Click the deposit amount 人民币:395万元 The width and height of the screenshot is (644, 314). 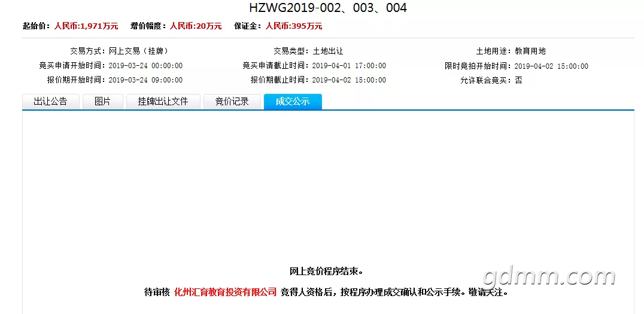[x=294, y=26]
